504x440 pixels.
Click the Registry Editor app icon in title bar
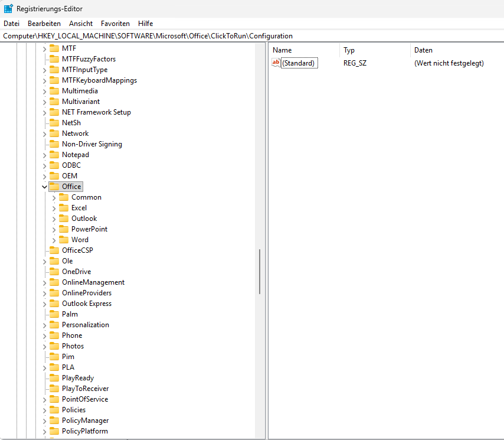[x=8, y=9]
